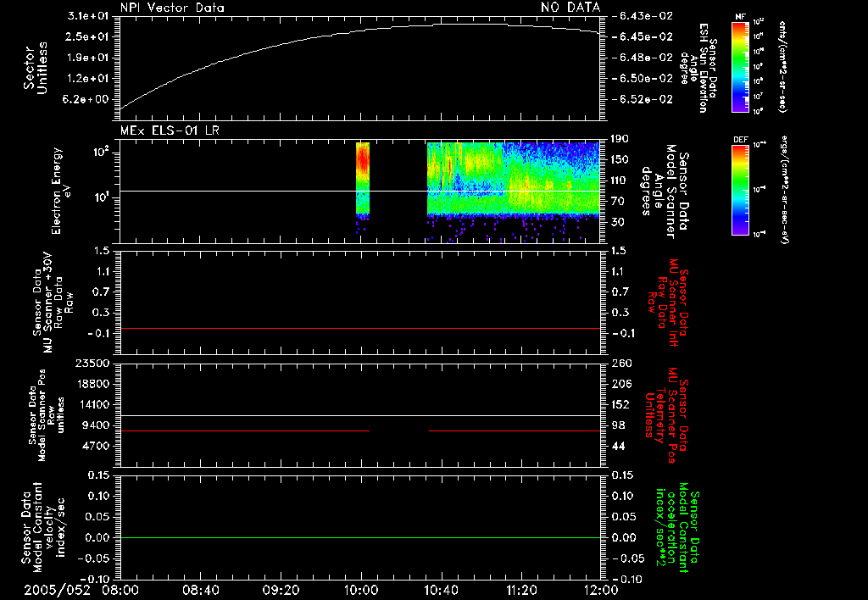Click the '10:40' time label
The width and height of the screenshot is (868, 600).
click(441, 590)
